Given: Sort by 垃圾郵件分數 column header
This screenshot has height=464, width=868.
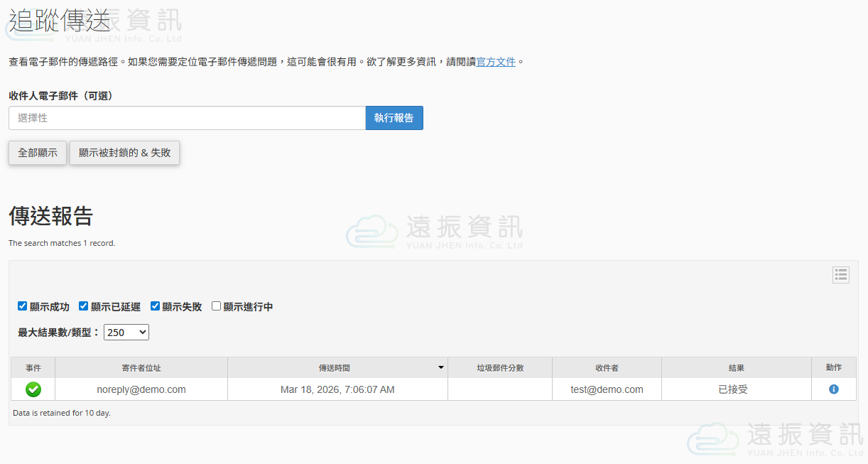Looking at the screenshot, I should click(500, 368).
